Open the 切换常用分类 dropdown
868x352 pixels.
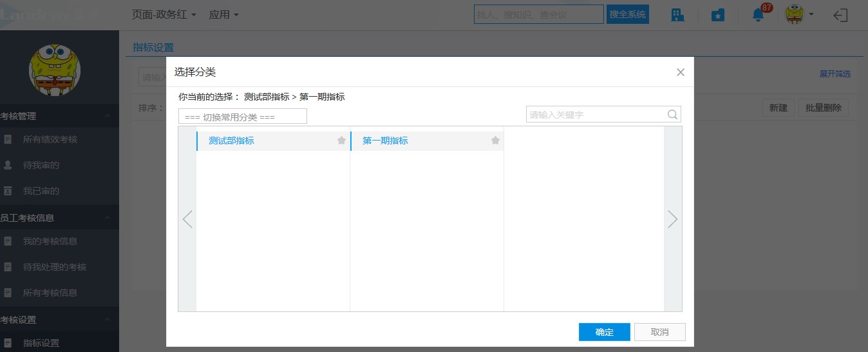click(243, 117)
